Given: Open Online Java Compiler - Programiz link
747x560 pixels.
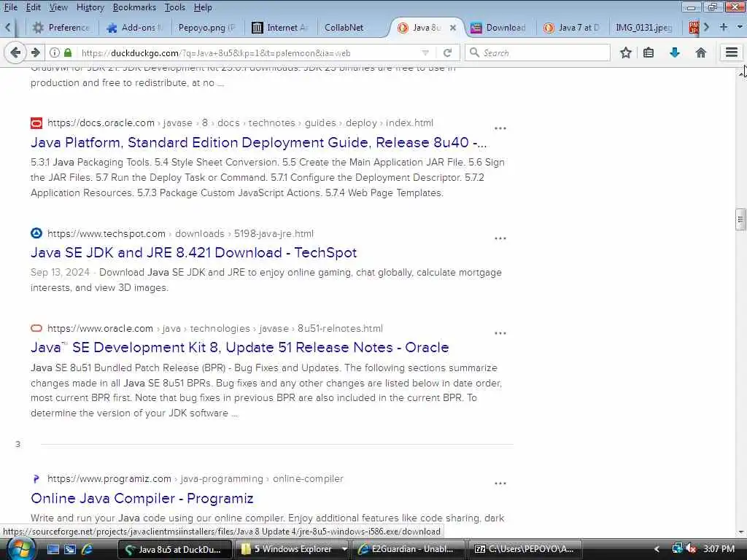Looking at the screenshot, I should tap(142, 498).
